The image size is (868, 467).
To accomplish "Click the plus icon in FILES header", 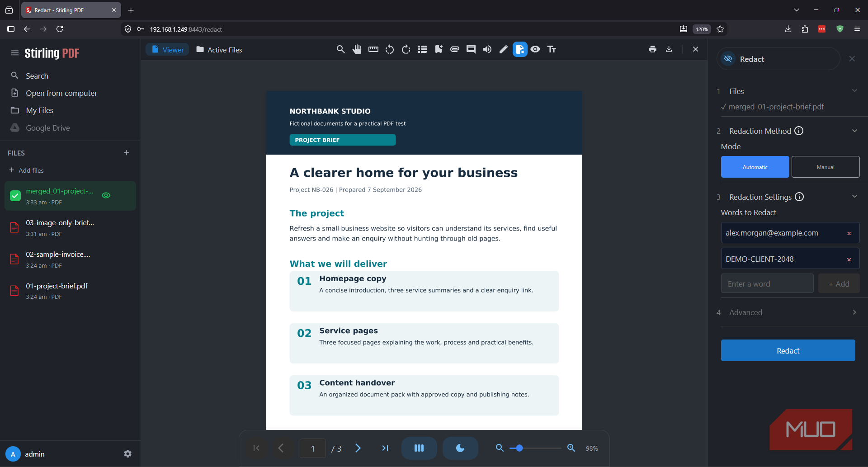I will (x=127, y=153).
